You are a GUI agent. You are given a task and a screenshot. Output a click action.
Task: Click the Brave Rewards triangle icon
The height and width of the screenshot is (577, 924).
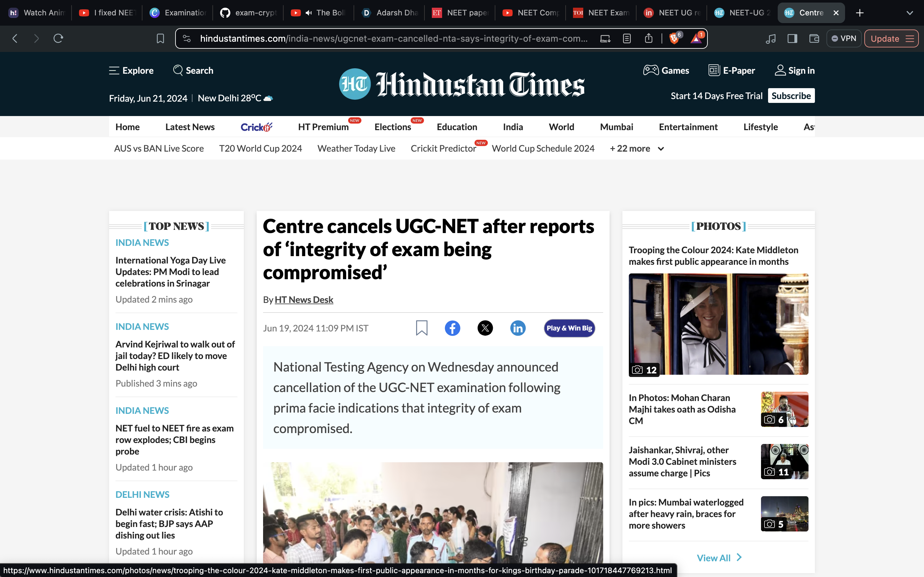click(x=696, y=38)
